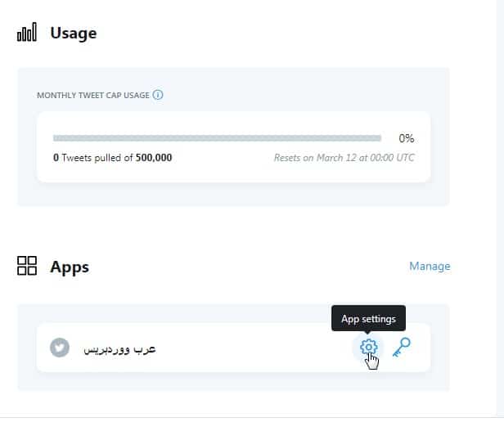The width and height of the screenshot is (504, 422).
Task: Click empty space in the app row card
Action: [x=245, y=348]
